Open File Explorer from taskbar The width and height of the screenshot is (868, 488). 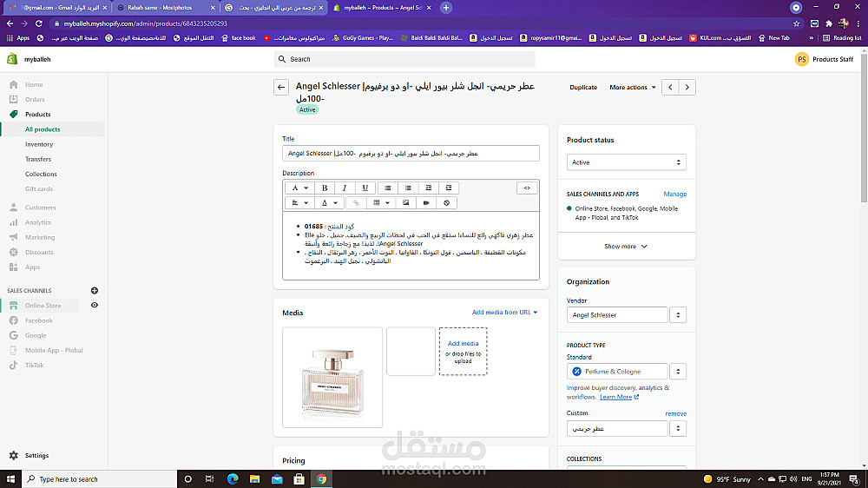(254, 479)
